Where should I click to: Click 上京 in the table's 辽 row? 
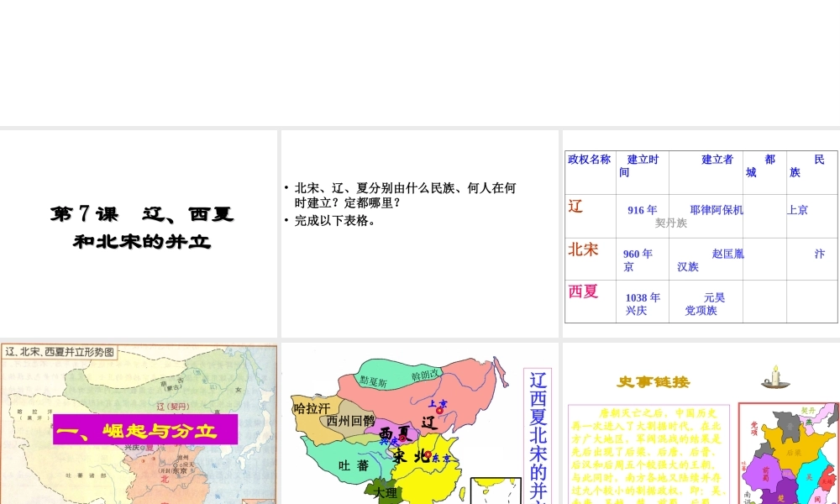pos(798,210)
